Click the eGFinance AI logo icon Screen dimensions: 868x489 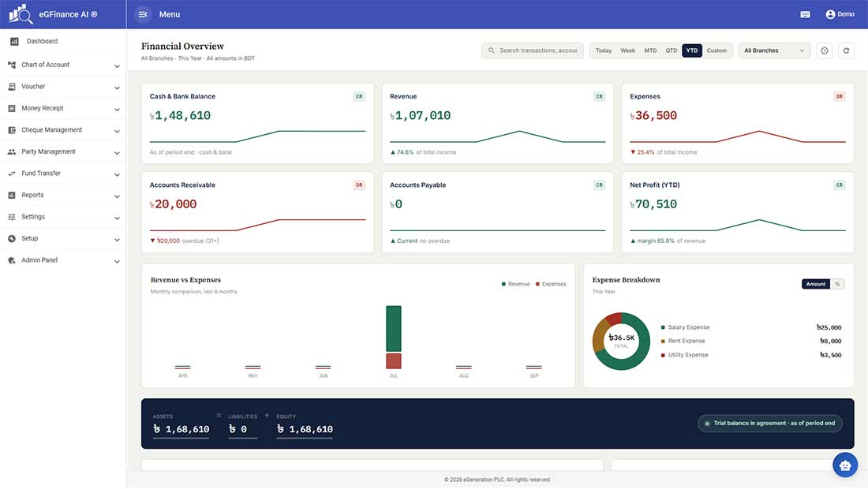pos(21,14)
